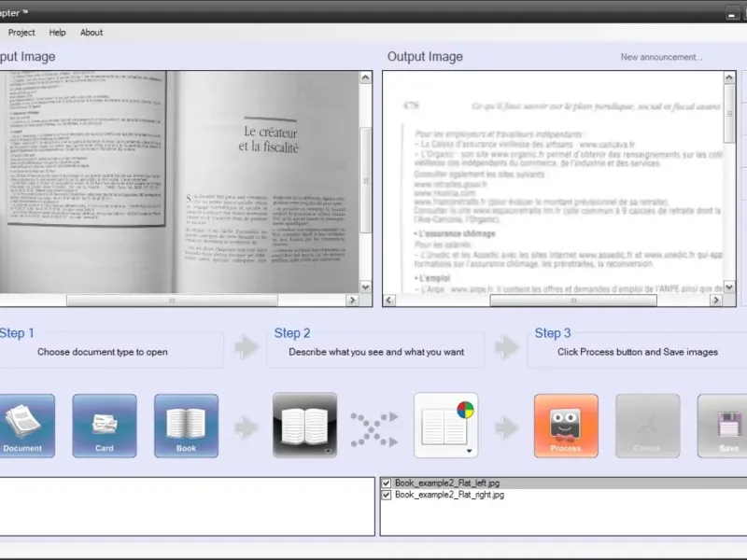
Task: Click input image scroll right arrow
Action: click(x=352, y=300)
